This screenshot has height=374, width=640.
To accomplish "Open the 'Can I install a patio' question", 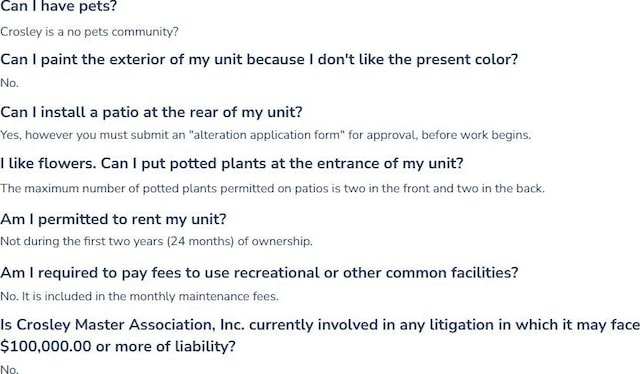I will (x=151, y=112).
